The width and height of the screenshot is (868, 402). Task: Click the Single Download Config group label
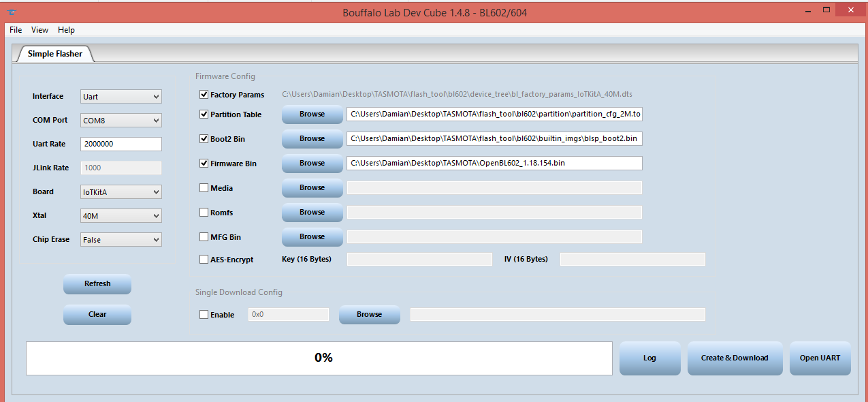pyautogui.click(x=239, y=292)
